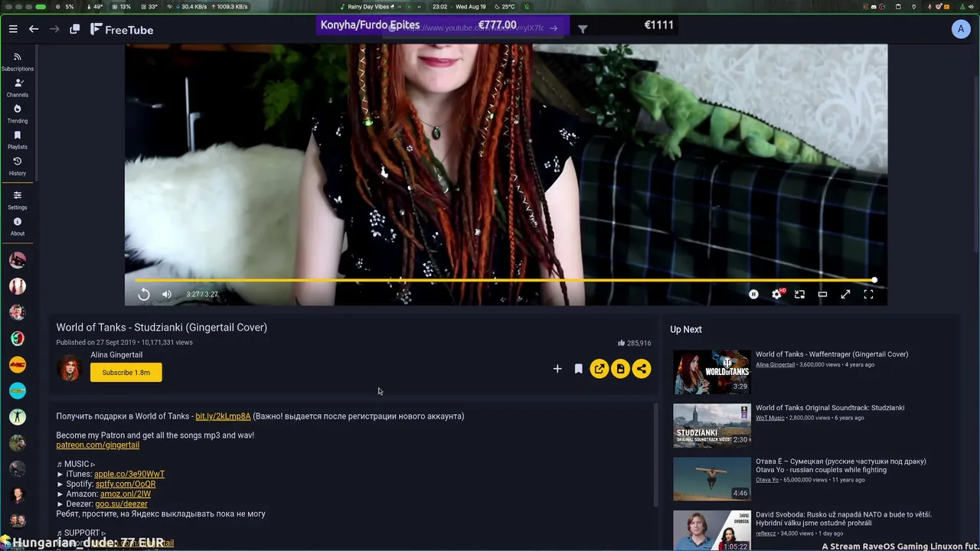
Task: Open David Svoboda video title
Action: click(x=844, y=520)
